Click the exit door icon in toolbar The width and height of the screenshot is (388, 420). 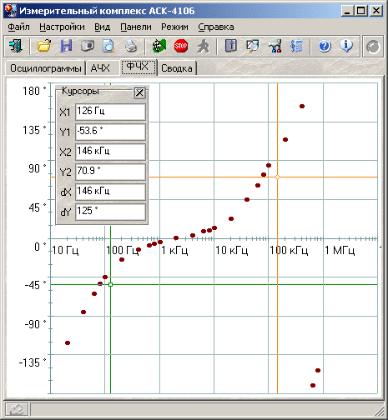coord(15,46)
